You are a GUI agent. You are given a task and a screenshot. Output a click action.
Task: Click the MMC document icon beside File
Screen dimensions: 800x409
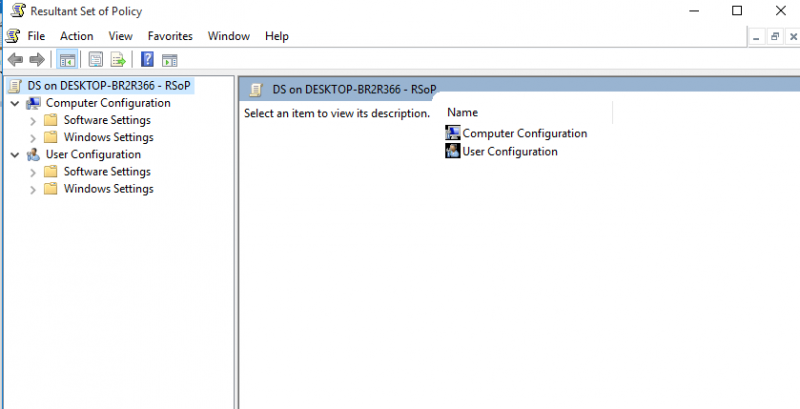[x=13, y=36]
